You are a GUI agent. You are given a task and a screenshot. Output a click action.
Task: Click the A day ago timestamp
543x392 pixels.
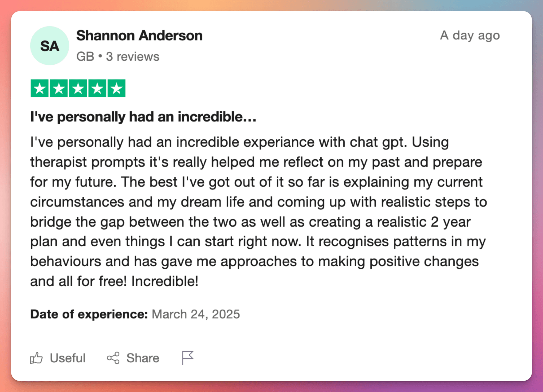click(470, 35)
